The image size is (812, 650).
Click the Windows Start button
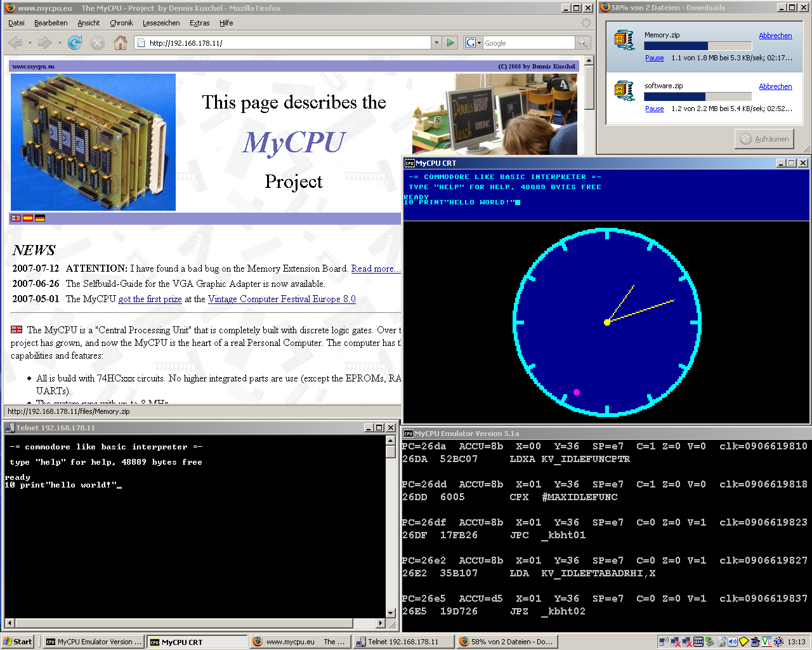click(18, 642)
